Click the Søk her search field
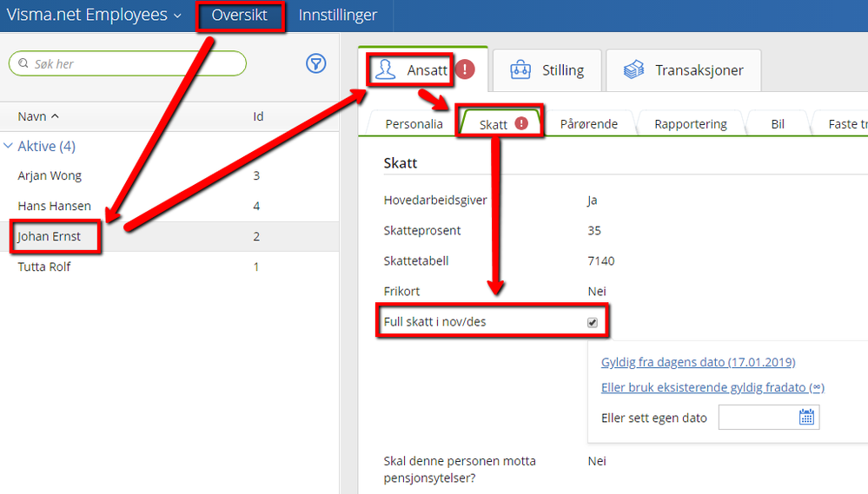The height and width of the screenshot is (494, 868). click(x=128, y=63)
